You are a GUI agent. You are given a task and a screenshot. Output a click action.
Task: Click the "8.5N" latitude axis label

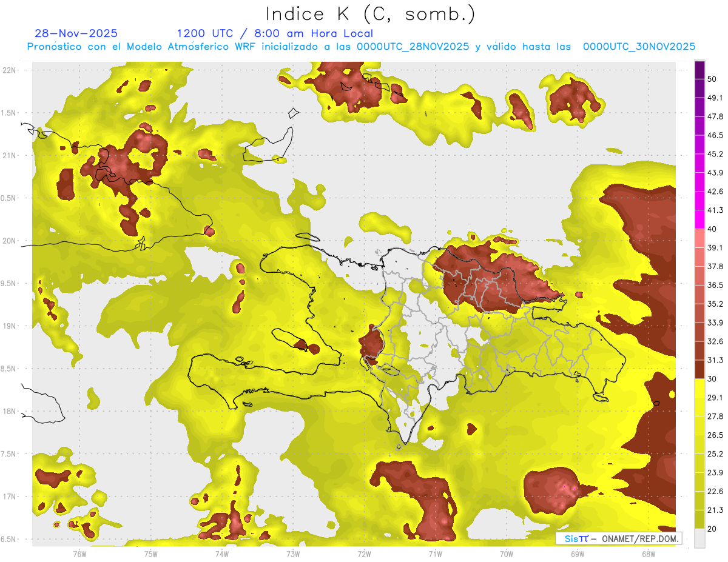coord(8,369)
